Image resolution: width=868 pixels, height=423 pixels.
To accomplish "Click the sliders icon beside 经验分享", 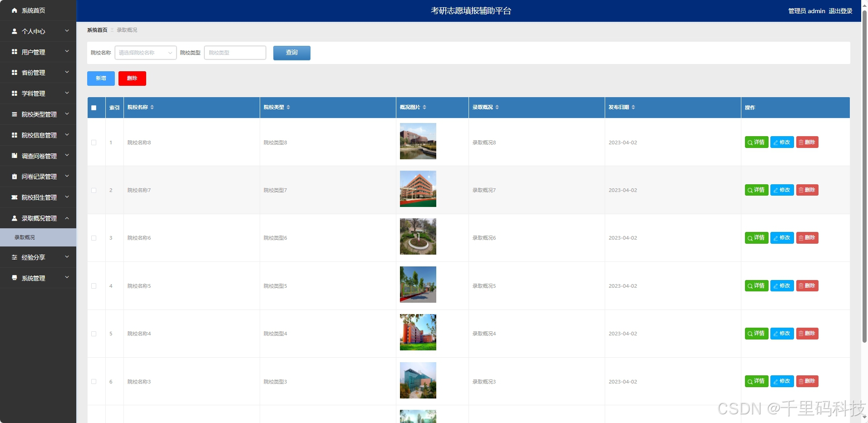I will coord(15,257).
